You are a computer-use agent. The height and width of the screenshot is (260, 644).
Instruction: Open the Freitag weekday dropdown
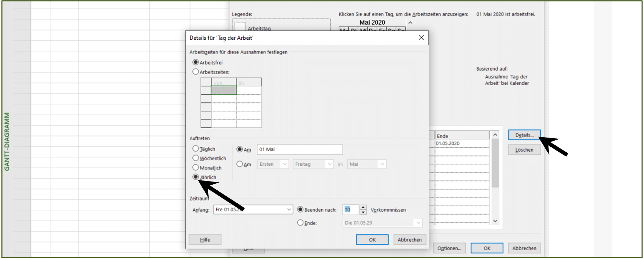pyautogui.click(x=329, y=164)
